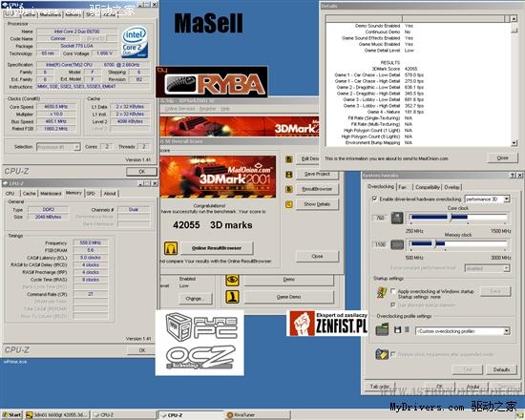Click the Defaults button in RivaTuner
The width and height of the screenshot is (525, 420).
pyautogui.click(x=501, y=369)
